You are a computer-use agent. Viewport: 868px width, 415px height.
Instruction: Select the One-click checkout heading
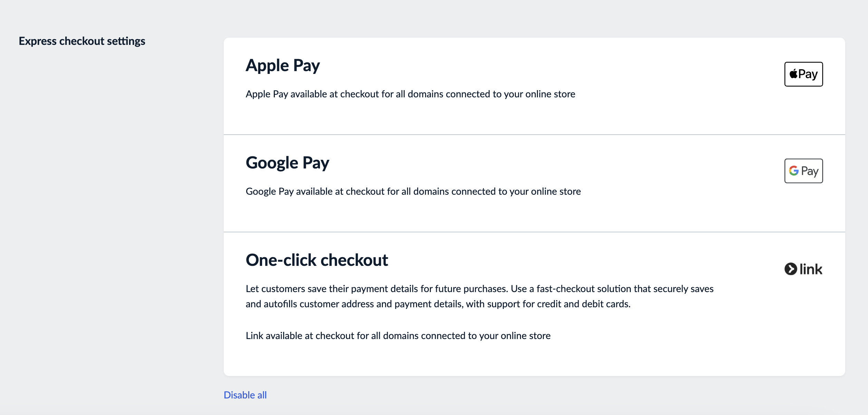tap(317, 261)
